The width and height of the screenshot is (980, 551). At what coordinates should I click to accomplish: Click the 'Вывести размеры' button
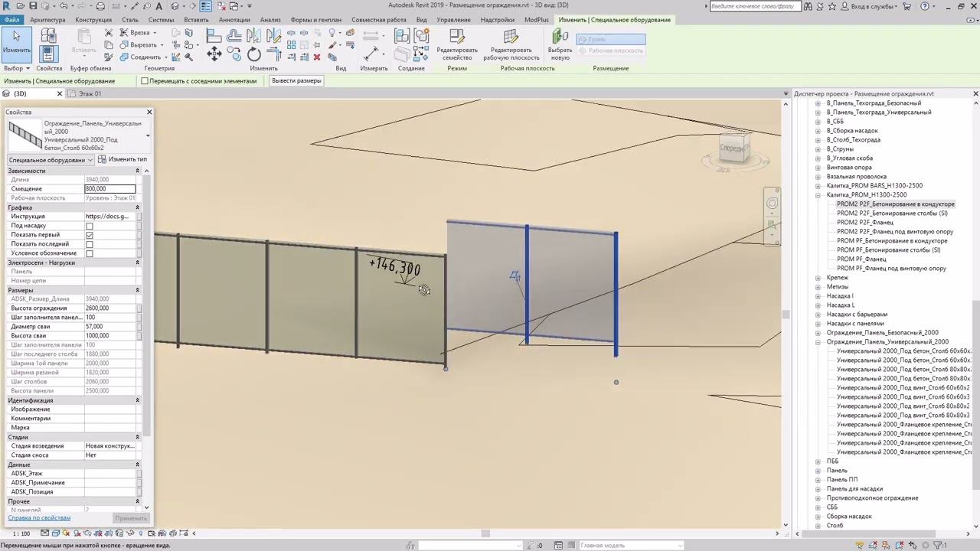click(x=296, y=80)
